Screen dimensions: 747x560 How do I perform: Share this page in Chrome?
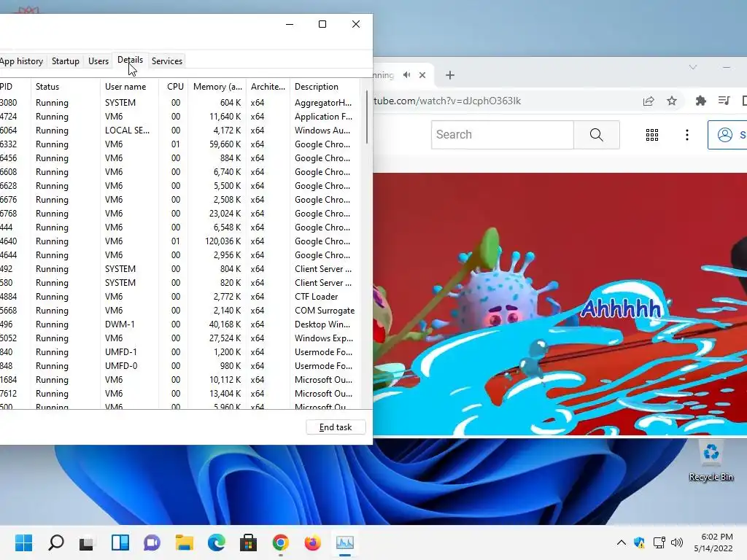649,101
